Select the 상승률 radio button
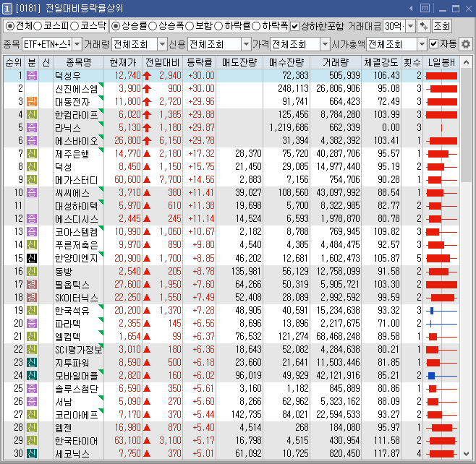The height and width of the screenshot is (464, 476). (x=115, y=26)
